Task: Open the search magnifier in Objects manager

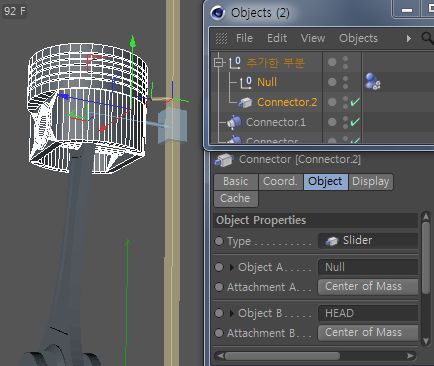Action: coord(427,38)
